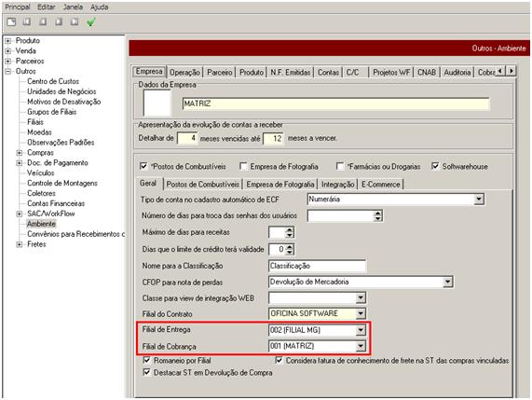Select Contas Financeiras in tree
Image resolution: width=532 pixels, height=400 pixels.
pyautogui.click(x=56, y=204)
